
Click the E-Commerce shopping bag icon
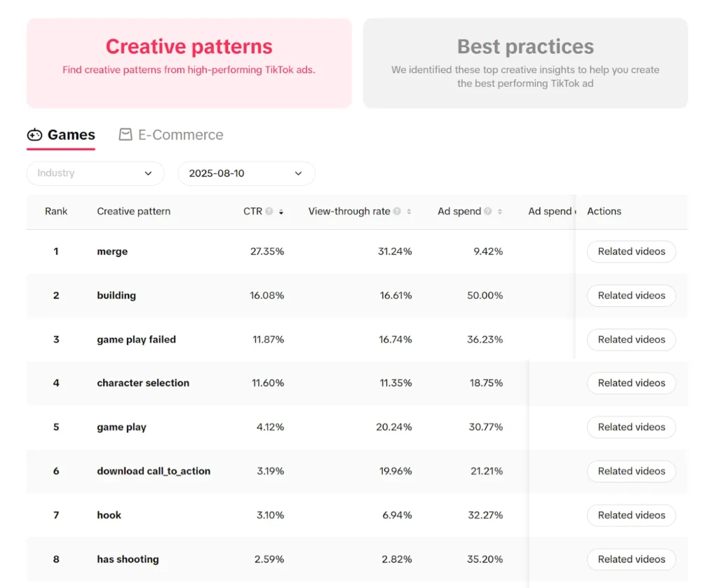[126, 135]
